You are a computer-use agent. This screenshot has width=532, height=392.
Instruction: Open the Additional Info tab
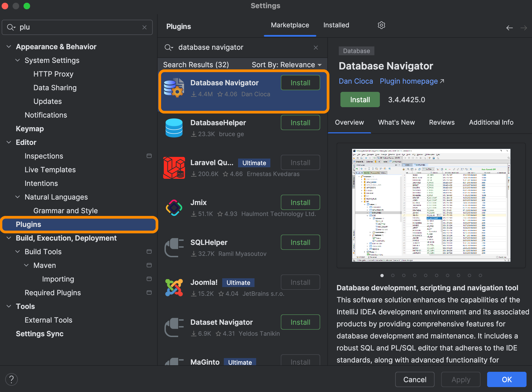tap(491, 122)
